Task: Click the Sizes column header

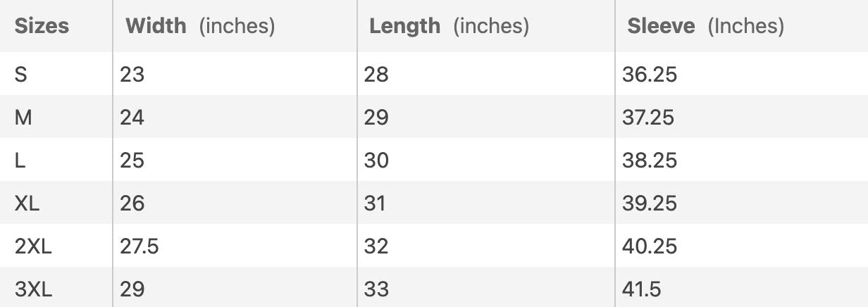Action: 42,26
